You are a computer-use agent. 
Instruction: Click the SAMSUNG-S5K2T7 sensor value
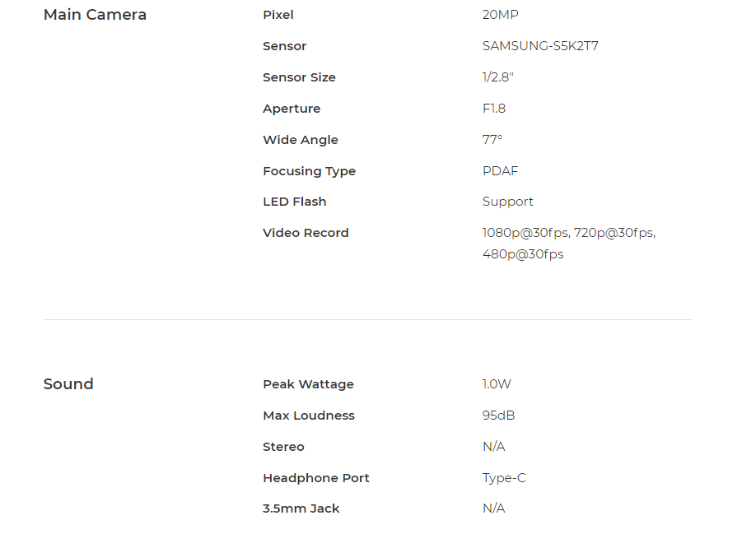tap(540, 46)
